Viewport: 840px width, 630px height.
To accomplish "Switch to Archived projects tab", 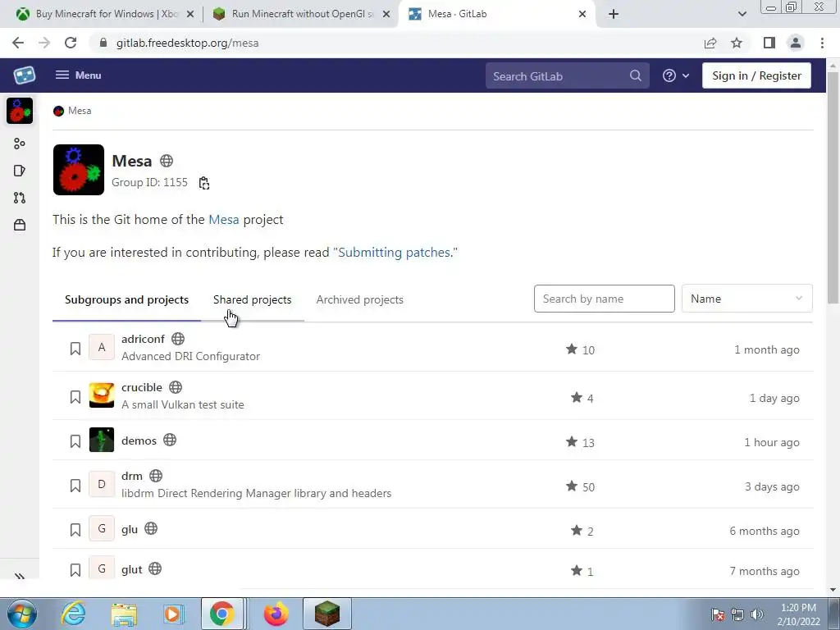I will point(359,300).
